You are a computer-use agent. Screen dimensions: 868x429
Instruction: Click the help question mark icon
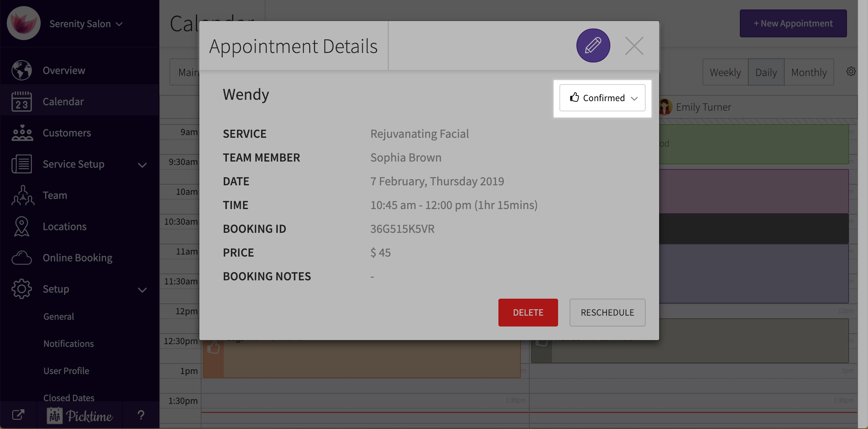141,415
